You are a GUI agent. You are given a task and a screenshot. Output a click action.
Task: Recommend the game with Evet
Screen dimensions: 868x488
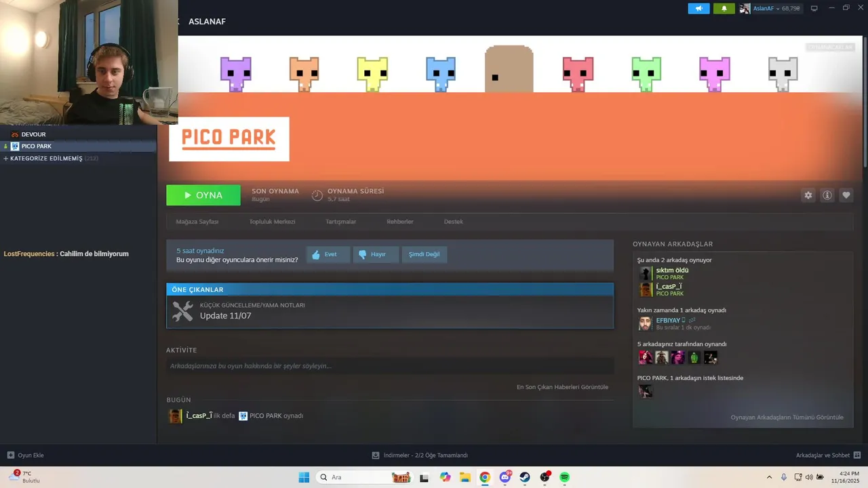point(328,254)
